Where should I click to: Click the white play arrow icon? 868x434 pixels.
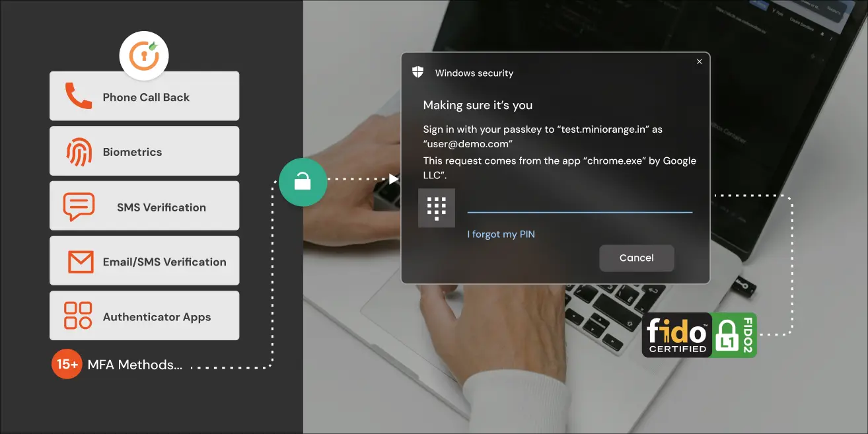coord(394,179)
